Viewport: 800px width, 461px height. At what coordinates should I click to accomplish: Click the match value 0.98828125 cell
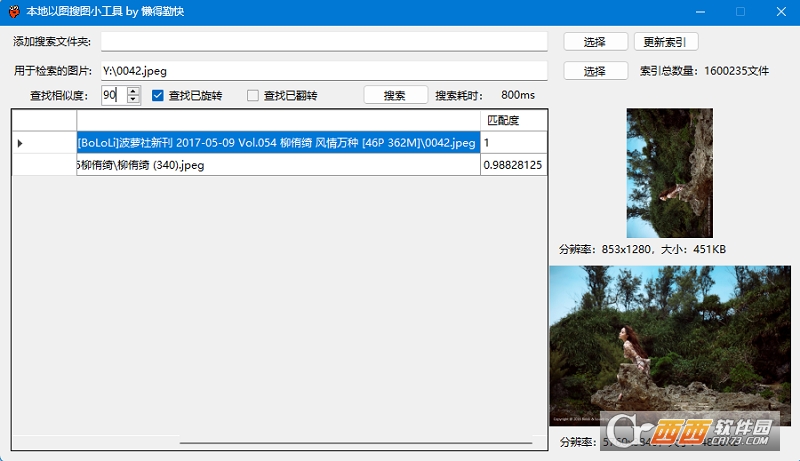coord(513,165)
